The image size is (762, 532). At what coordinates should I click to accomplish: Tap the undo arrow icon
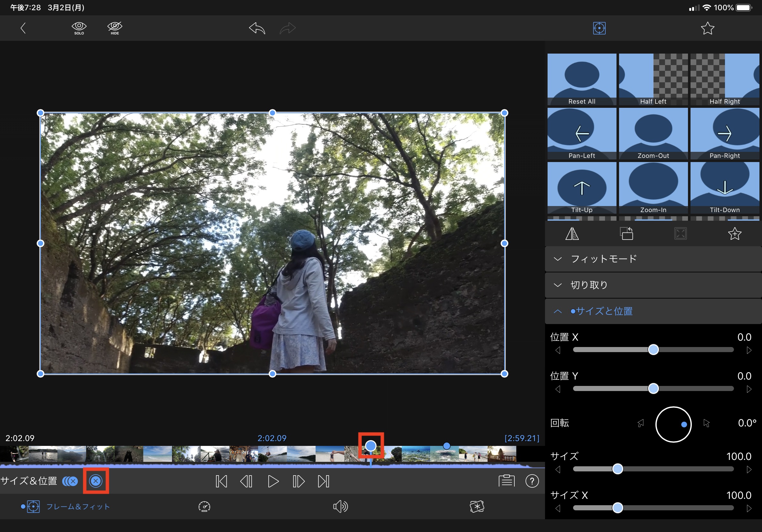coord(257,28)
